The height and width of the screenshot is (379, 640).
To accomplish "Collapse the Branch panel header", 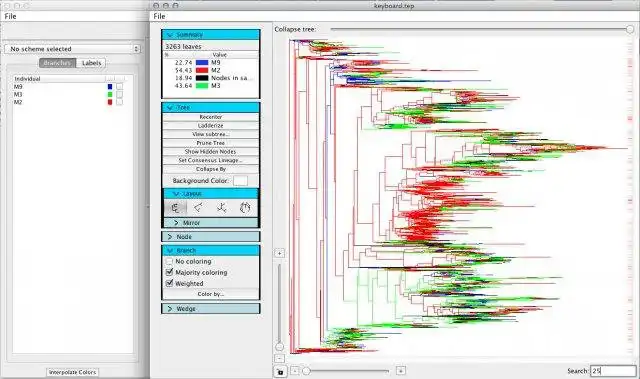I will click(211, 250).
